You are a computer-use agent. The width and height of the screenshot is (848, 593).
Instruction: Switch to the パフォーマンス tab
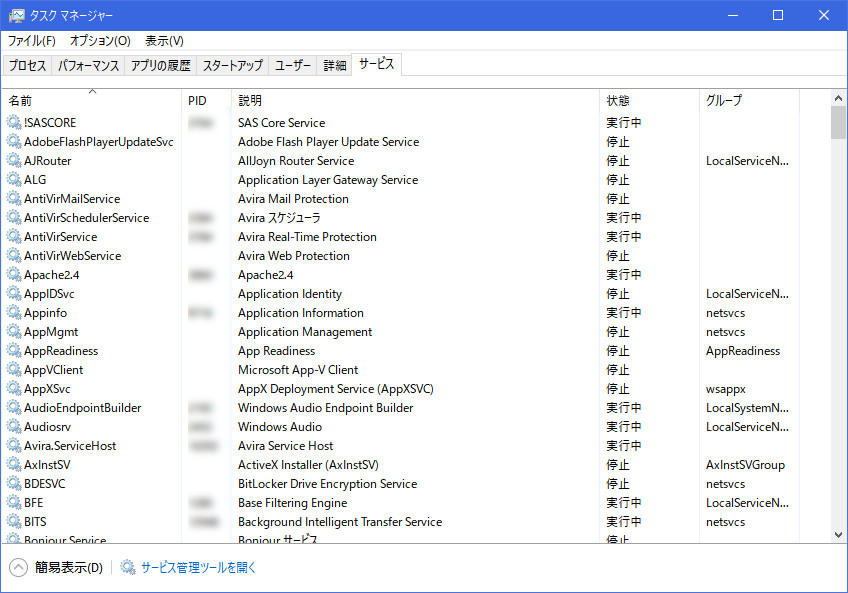click(x=89, y=66)
